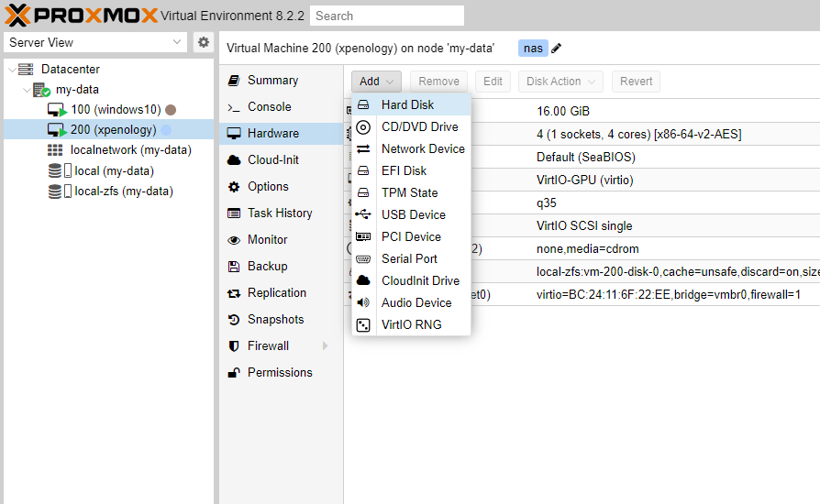Select the 4 (1 sockets, 4 cores) processor value
Screen dimensions: 820x504
pyautogui.click(x=639, y=134)
